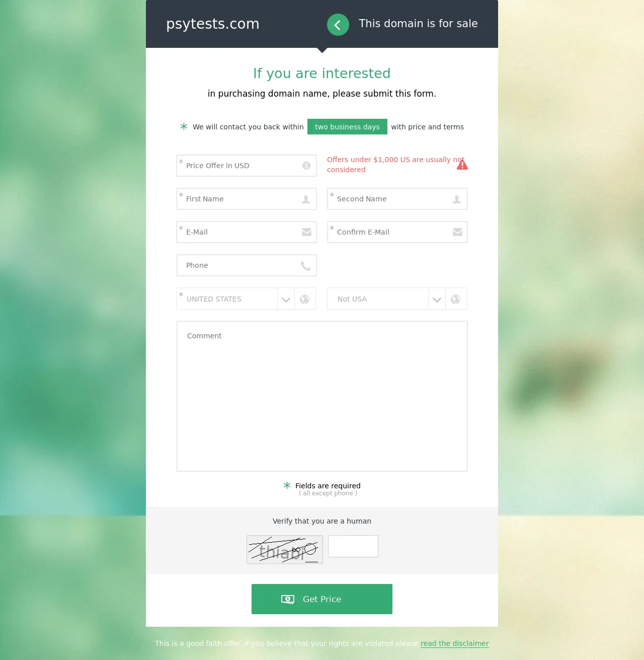Click the envelope icon in Confirm E-Mail field

pos(457,232)
